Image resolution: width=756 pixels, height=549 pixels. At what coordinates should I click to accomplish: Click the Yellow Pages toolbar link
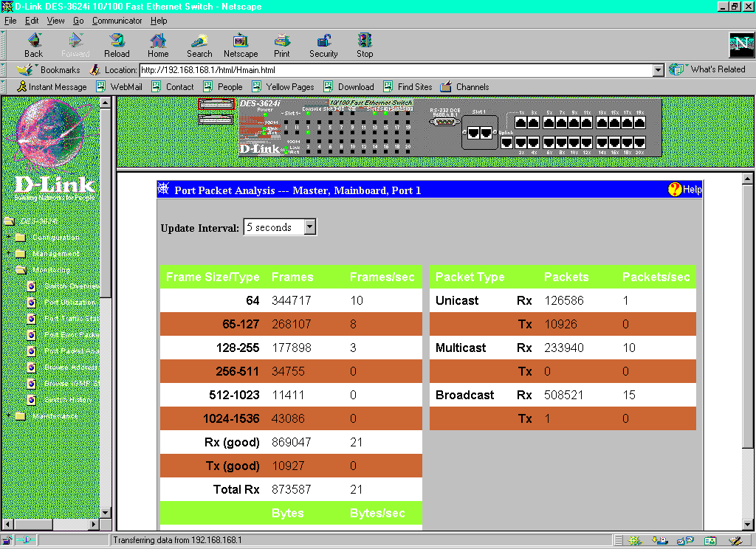point(289,87)
